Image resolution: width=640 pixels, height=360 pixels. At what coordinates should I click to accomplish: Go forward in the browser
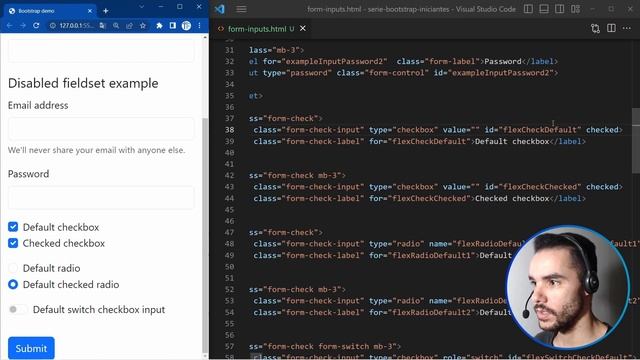pyautogui.click(x=23, y=25)
